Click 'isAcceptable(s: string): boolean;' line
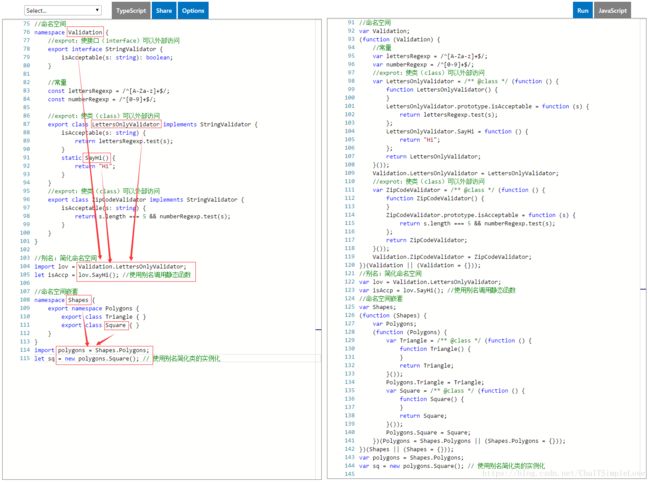Viewport: 650px width, 482px height. (x=117, y=57)
